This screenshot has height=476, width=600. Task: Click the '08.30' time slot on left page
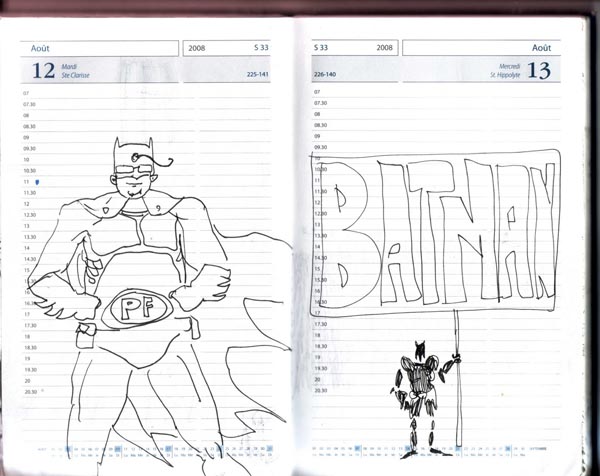(x=29, y=126)
